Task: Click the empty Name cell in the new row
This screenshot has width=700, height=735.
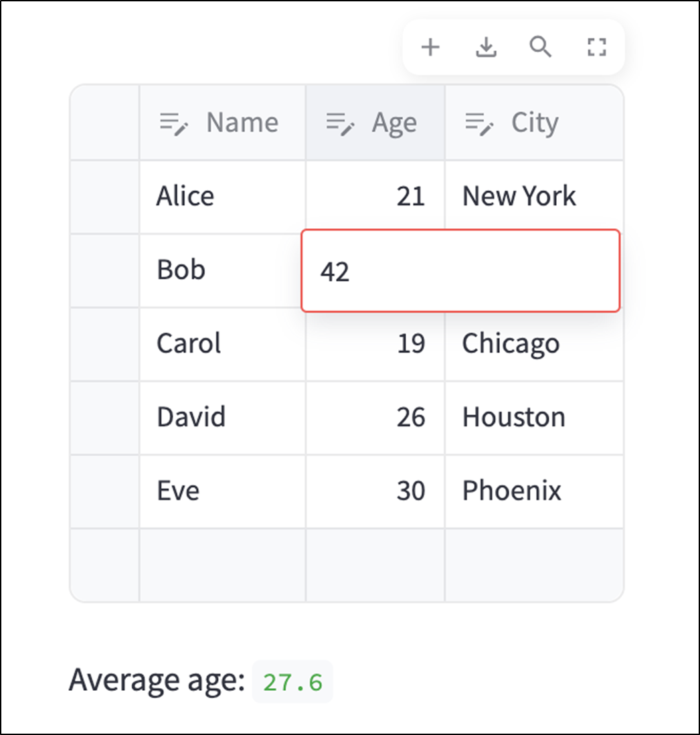Action: pyautogui.click(x=222, y=564)
